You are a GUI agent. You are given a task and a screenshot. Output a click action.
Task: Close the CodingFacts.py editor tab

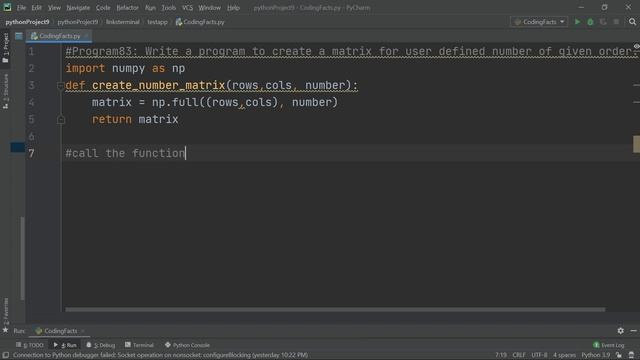[86, 36]
